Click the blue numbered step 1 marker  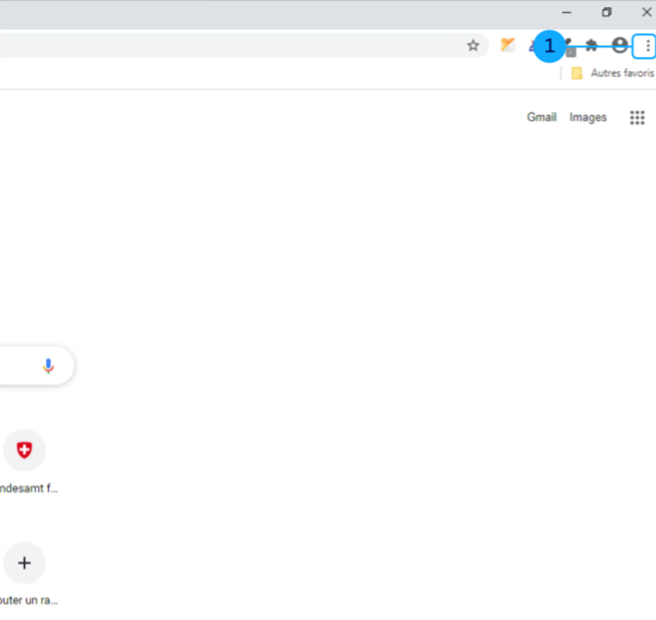coord(549,46)
